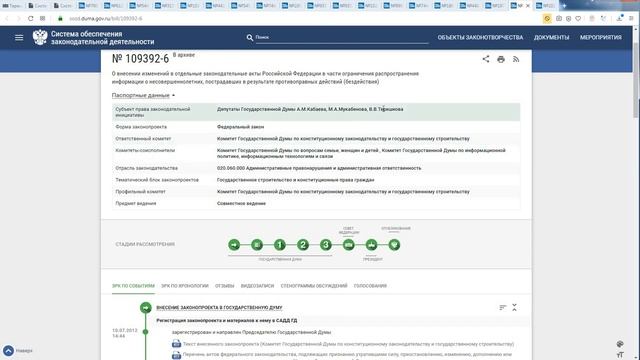Click browser camera snapshot icon
This screenshot has height=360, width=640.
click(x=559, y=18)
